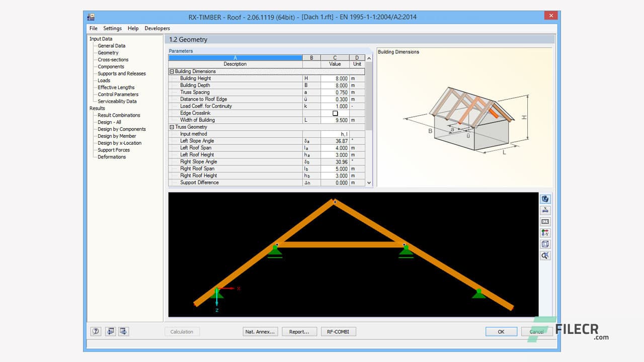
Task: Open the Developers menu
Action: click(x=157, y=29)
